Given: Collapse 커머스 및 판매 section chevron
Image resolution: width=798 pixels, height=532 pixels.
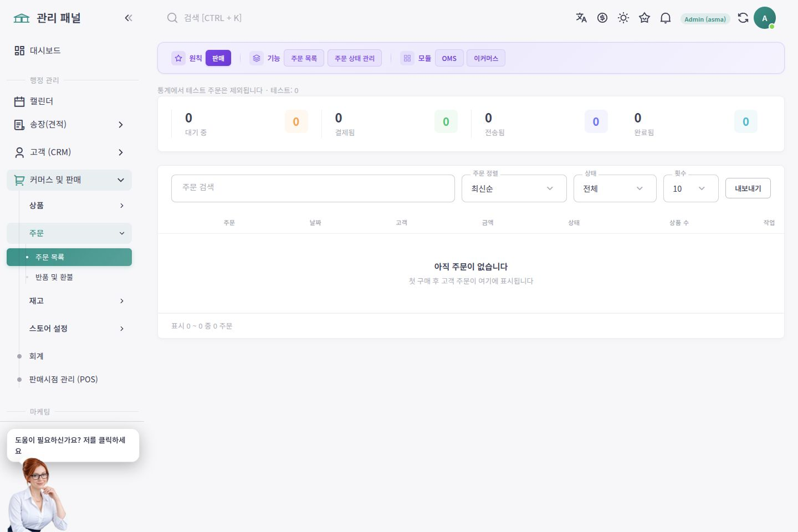Looking at the screenshot, I should point(121,180).
